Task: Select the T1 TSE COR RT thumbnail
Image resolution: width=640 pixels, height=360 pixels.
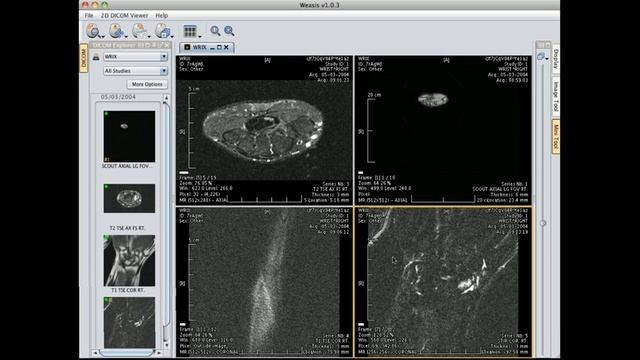Action: point(129,260)
